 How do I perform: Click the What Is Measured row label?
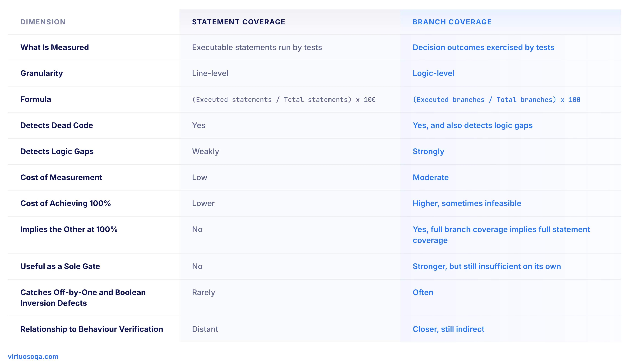(x=55, y=47)
